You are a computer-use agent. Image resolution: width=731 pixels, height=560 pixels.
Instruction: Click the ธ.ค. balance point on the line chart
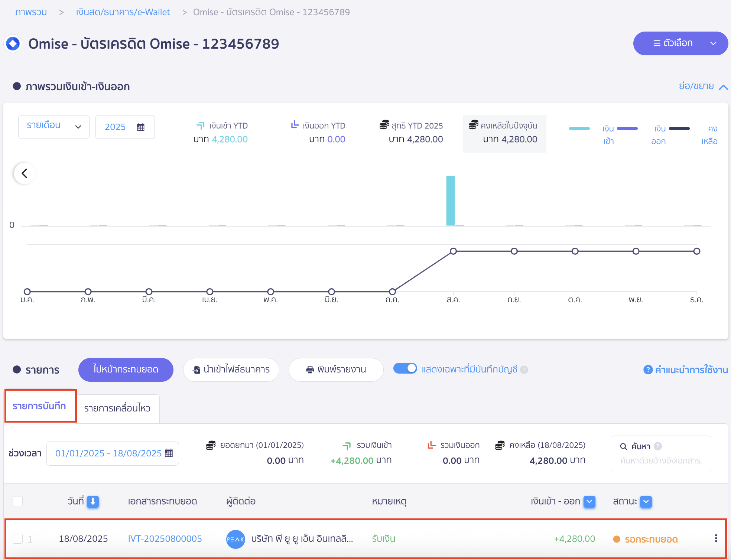697,251
